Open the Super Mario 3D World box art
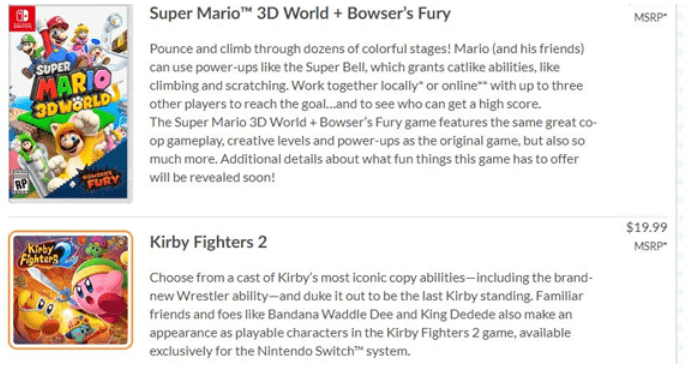Image resolution: width=687 pixels, height=367 pixels. (69, 101)
